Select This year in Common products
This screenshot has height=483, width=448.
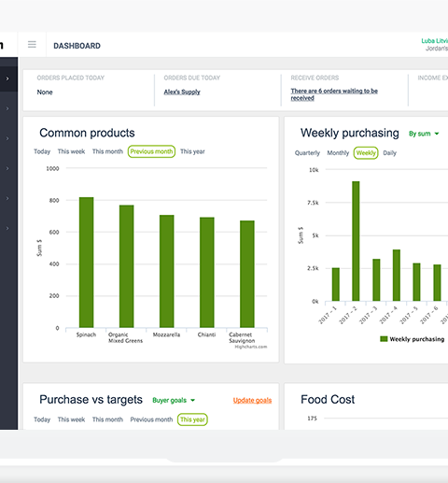(192, 151)
